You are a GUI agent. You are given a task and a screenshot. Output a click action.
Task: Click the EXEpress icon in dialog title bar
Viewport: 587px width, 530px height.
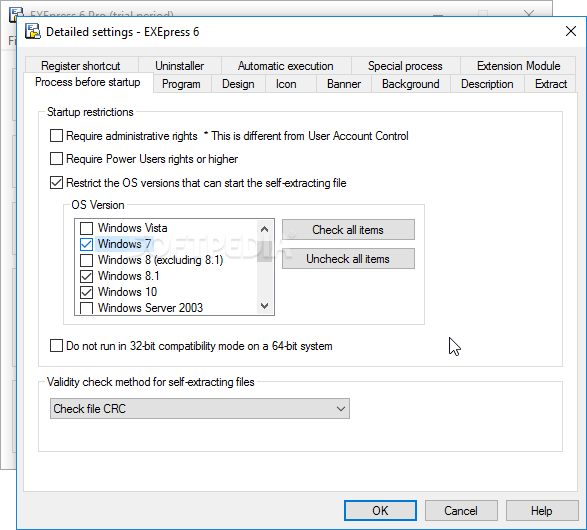coord(33,31)
